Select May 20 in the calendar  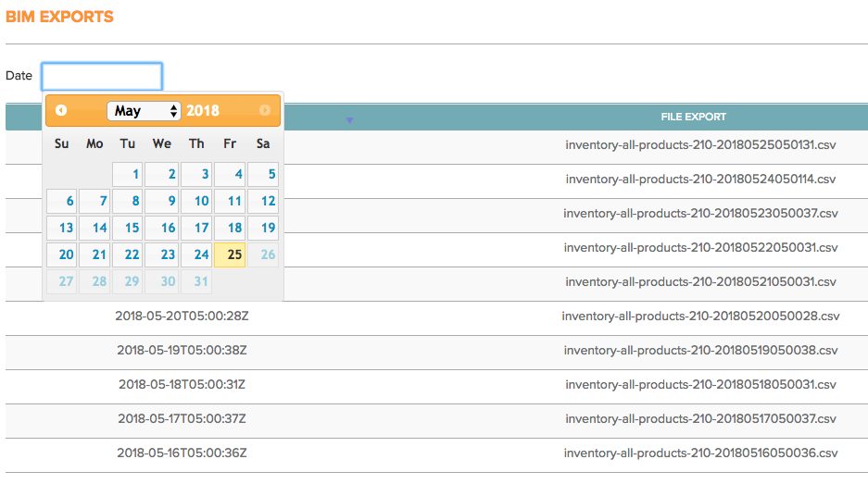62,254
